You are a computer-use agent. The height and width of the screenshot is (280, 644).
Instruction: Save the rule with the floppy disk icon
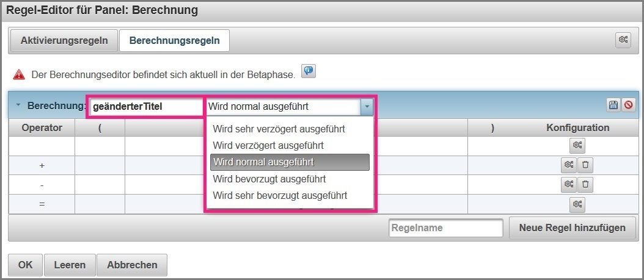pos(613,106)
